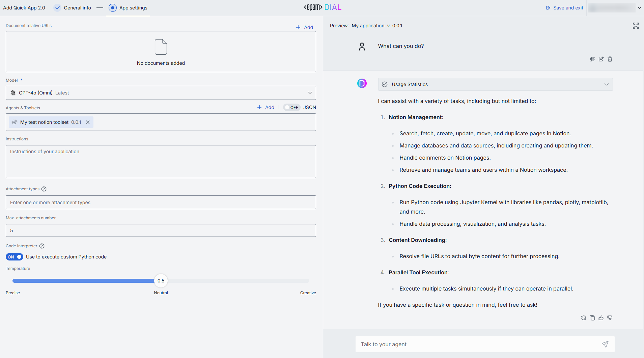Delete the user message with trash icon
The width and height of the screenshot is (644, 358).
click(610, 59)
